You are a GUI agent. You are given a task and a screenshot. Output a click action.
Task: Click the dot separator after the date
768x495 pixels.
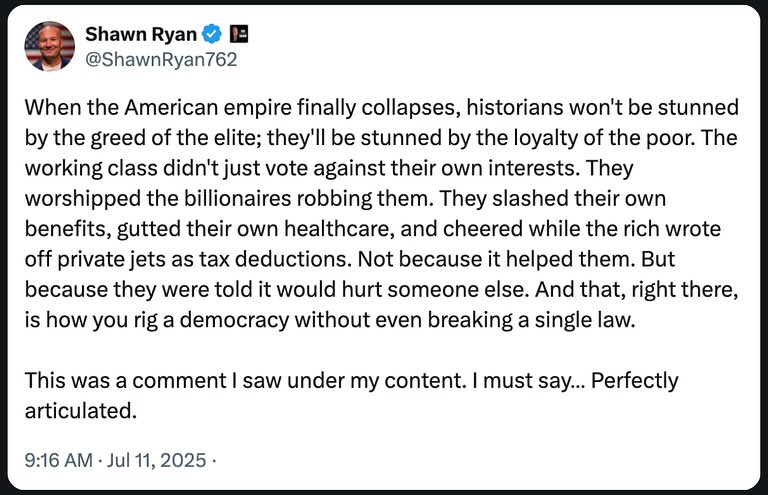pos(214,460)
